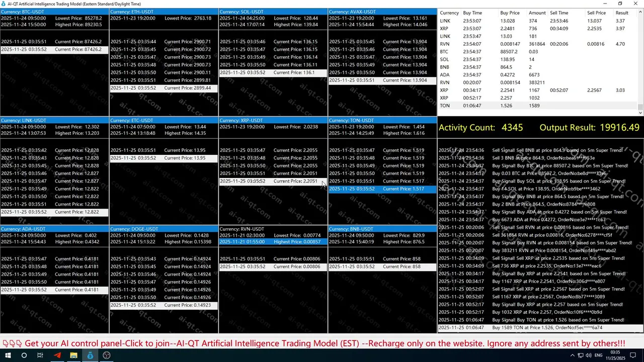This screenshot has width=644, height=362.
Task: Click log entry Buy 1589 TON at Price 1.526
Action: 540,328
